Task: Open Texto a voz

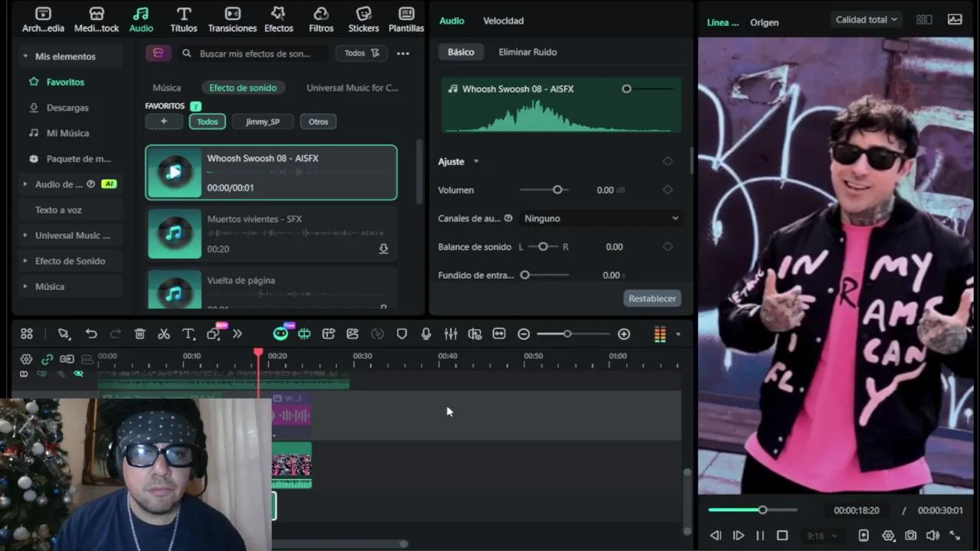Action: (58, 210)
